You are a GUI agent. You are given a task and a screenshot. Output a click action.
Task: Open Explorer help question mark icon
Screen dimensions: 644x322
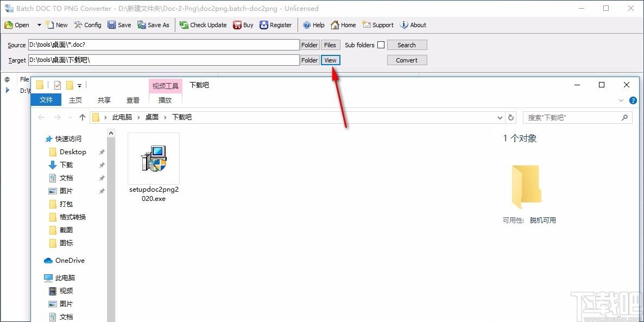point(633,100)
